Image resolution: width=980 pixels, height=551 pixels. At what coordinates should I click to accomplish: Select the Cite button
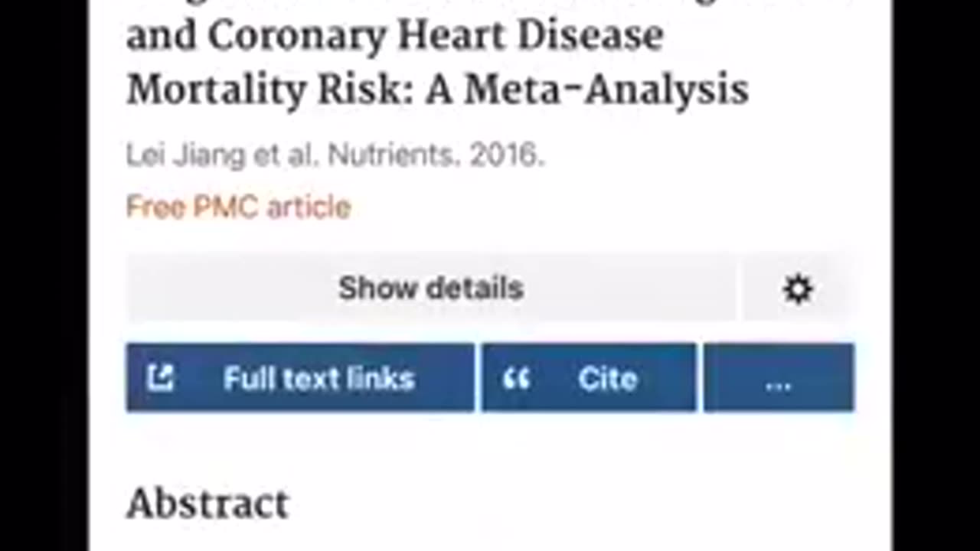589,378
